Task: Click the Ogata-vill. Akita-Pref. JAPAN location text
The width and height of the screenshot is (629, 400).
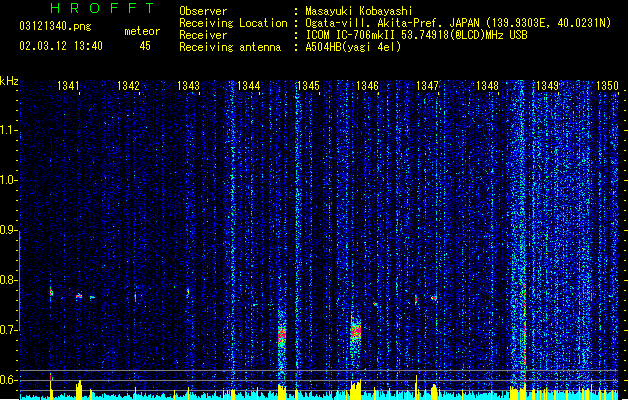Action: [x=458, y=23]
